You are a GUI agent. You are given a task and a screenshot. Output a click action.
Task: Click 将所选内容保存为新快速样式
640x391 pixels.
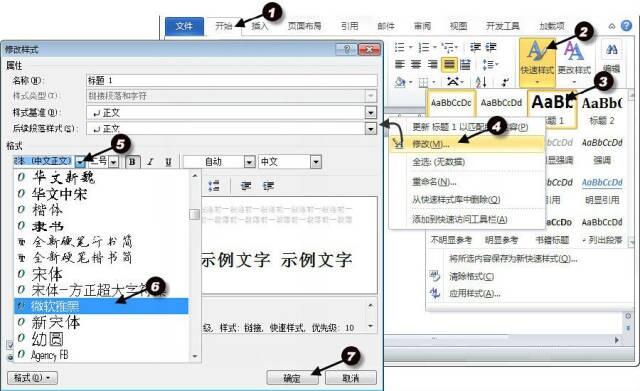click(x=513, y=259)
